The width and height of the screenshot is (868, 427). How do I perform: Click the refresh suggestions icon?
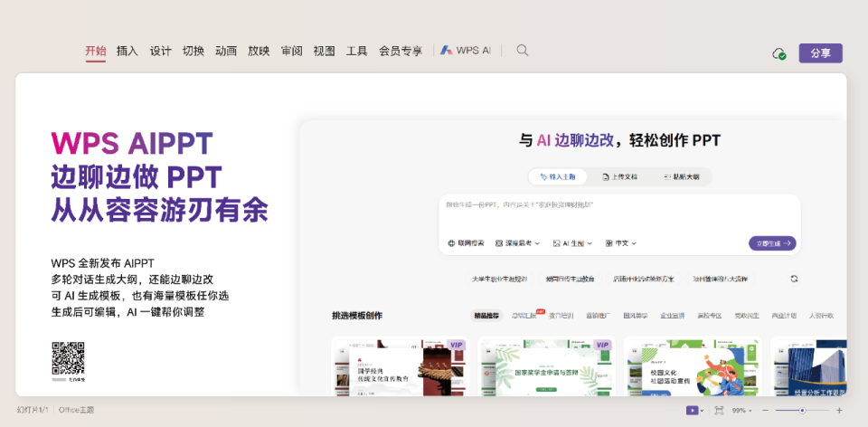[x=794, y=280]
